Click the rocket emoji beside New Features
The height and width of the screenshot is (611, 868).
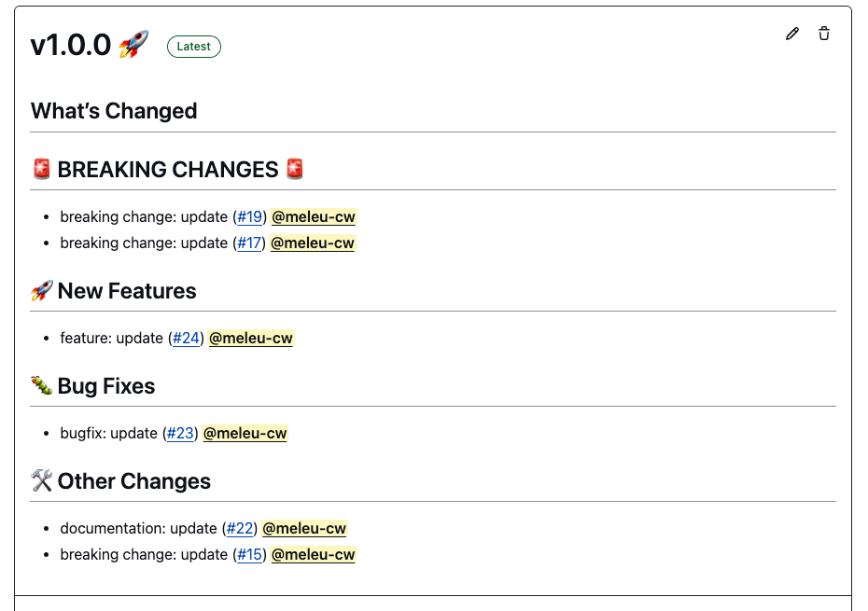point(42,290)
